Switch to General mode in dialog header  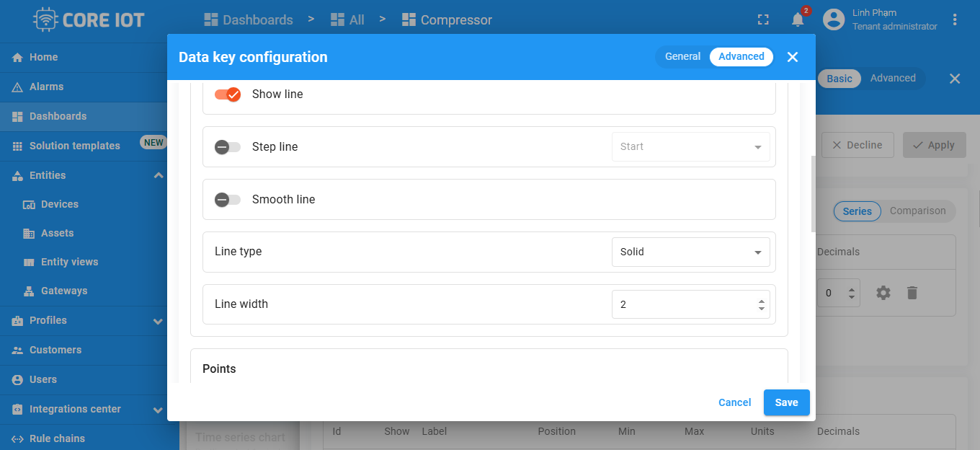[x=682, y=57]
